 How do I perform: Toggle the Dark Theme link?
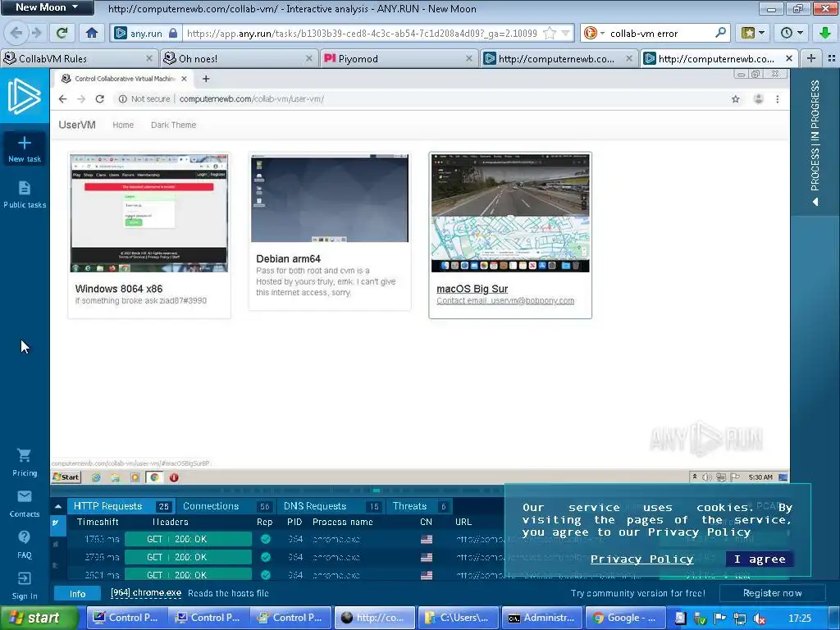[174, 125]
